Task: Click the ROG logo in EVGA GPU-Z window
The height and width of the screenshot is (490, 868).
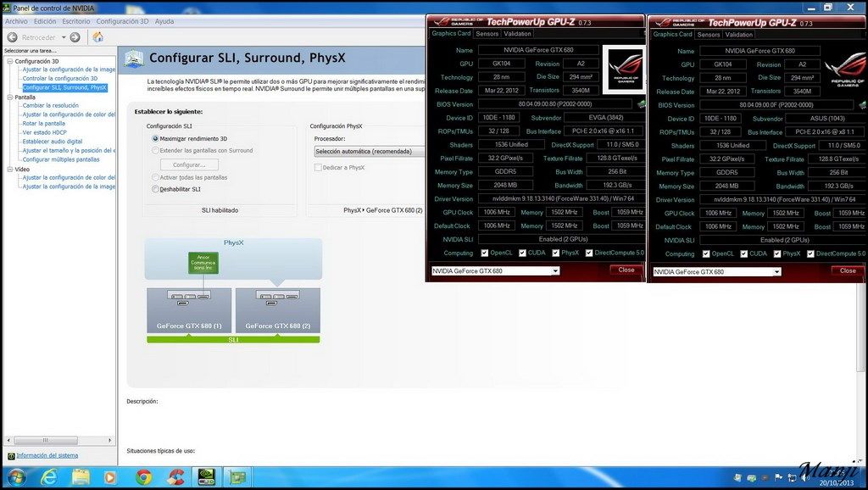Action: 624,70
